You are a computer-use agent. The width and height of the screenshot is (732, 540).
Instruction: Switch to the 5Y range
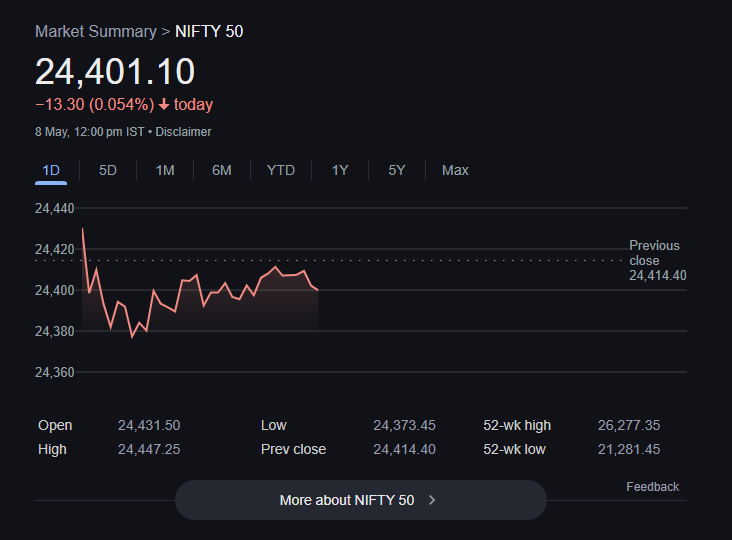pos(397,170)
